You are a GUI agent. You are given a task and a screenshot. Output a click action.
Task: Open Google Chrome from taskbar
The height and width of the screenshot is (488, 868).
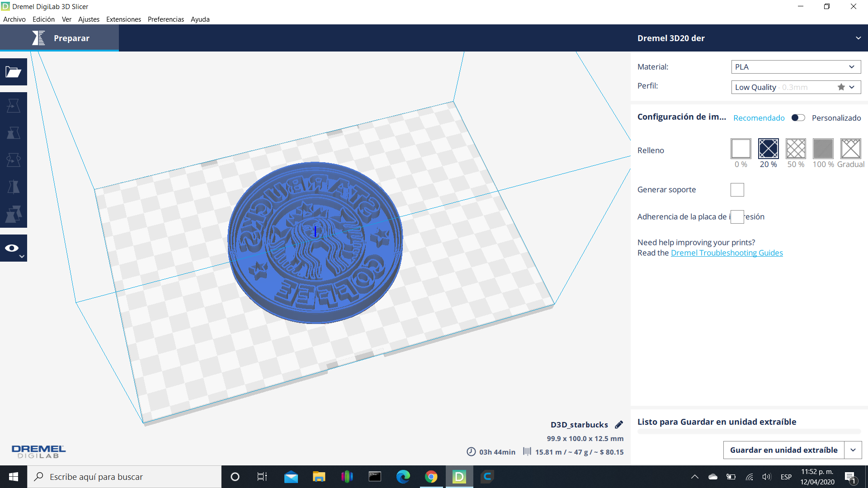pyautogui.click(x=431, y=477)
